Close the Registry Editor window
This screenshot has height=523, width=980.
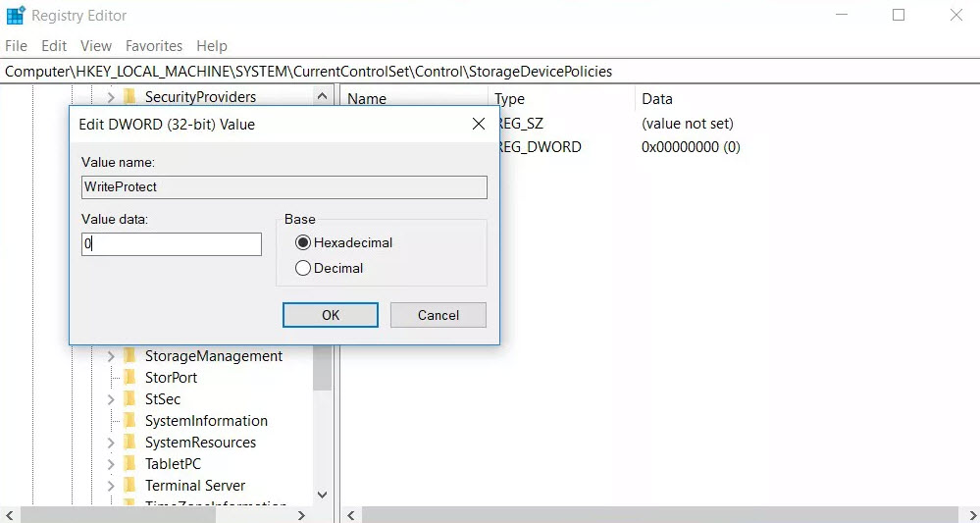956,15
